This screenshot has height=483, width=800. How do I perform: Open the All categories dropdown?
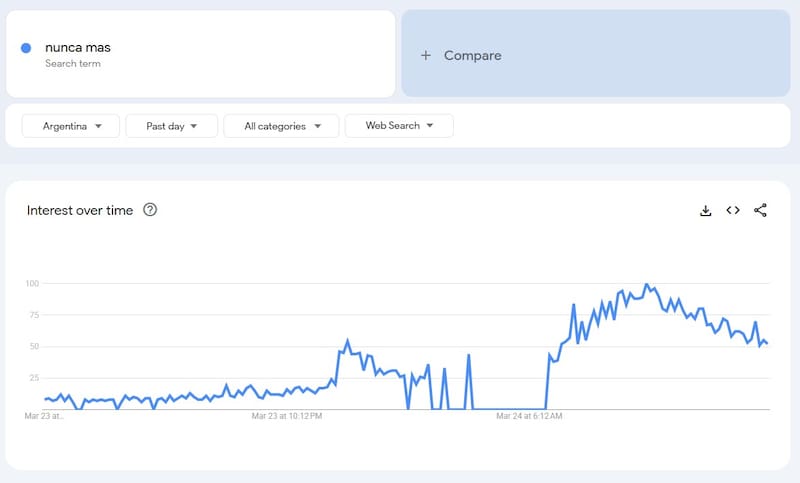coord(283,126)
